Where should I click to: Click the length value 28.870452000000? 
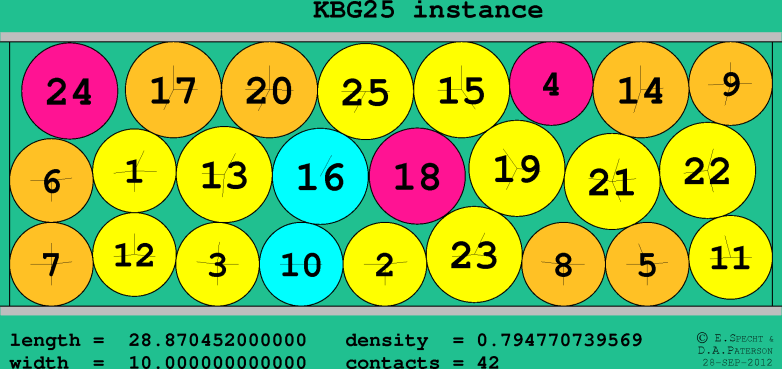[x=217, y=341]
